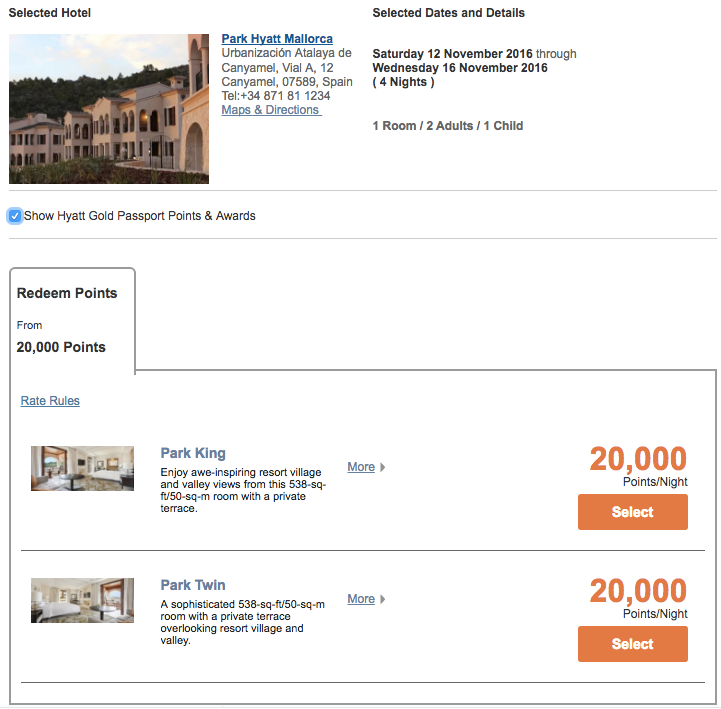Click the Park Hyatt Mallorca hotel photo

click(x=109, y=109)
